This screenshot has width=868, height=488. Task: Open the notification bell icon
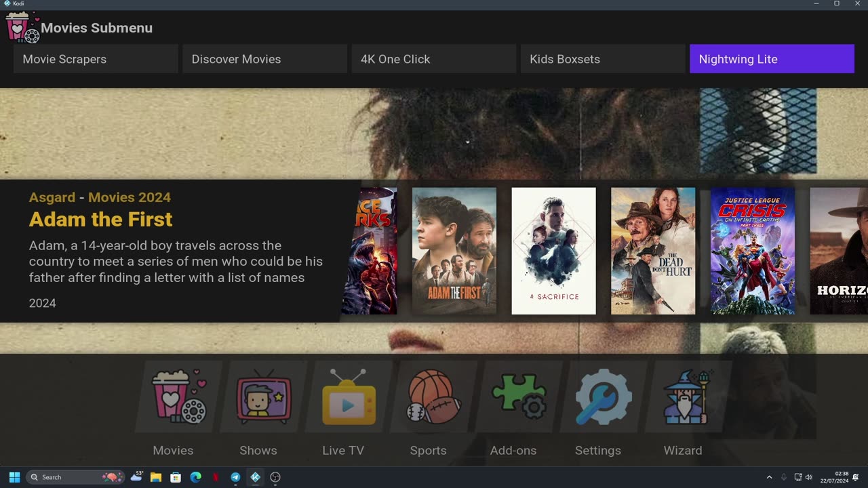click(x=856, y=477)
